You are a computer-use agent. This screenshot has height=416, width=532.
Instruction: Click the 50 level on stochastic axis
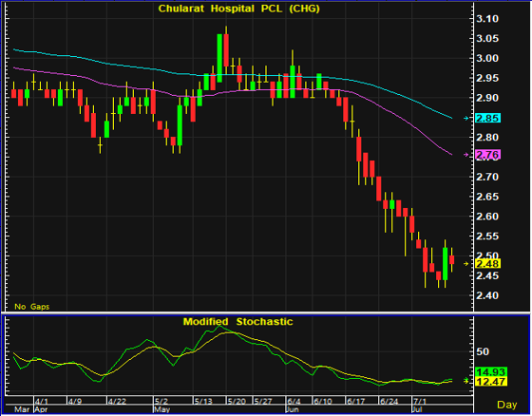coord(483,351)
